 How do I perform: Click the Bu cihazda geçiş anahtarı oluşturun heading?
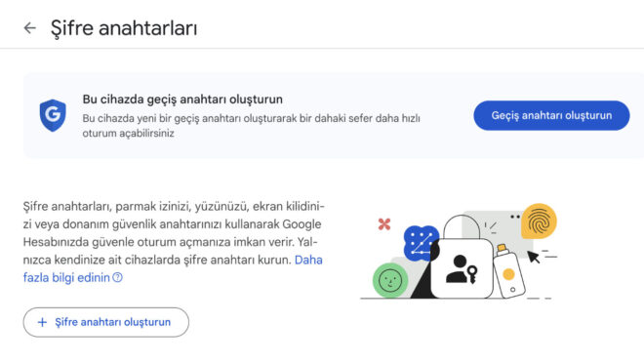[182, 99]
